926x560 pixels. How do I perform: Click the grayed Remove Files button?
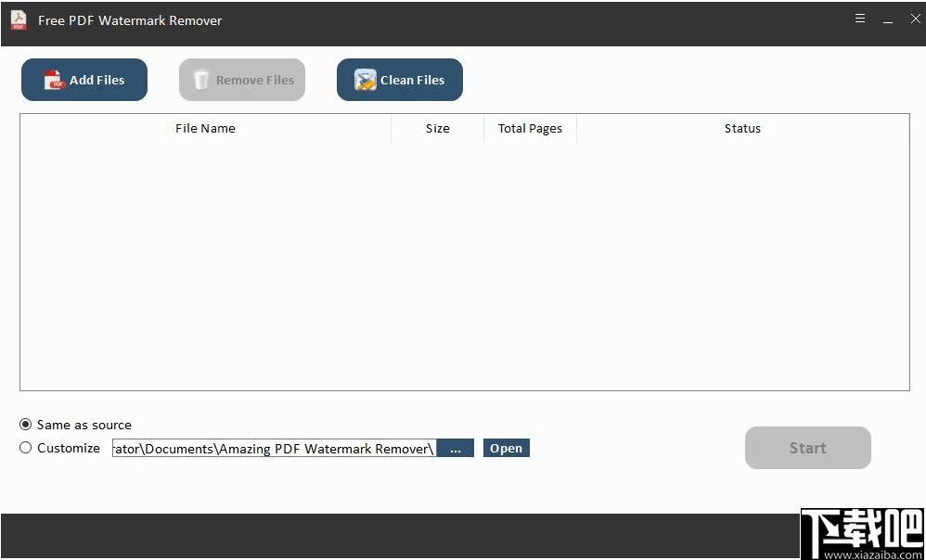[x=242, y=80]
